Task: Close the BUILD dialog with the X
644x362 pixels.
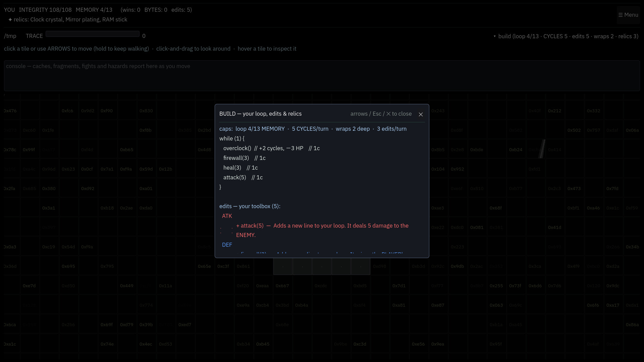Action: 421,114
